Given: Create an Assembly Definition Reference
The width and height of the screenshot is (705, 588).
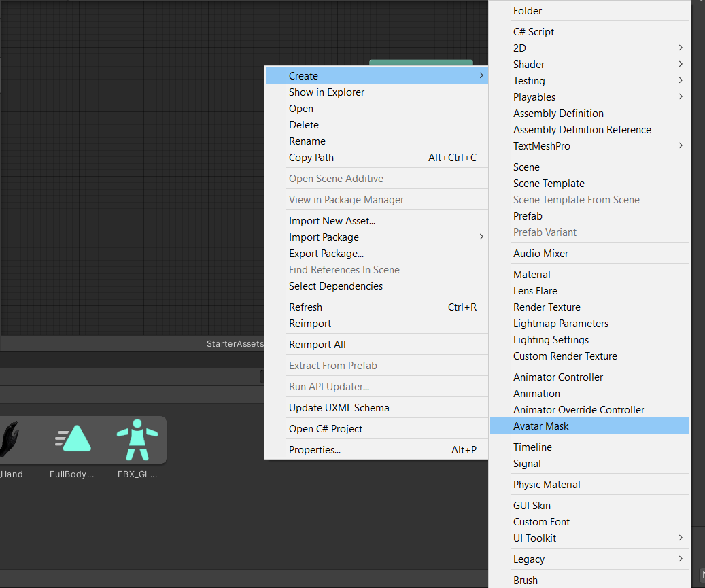Looking at the screenshot, I should (x=589, y=129).
